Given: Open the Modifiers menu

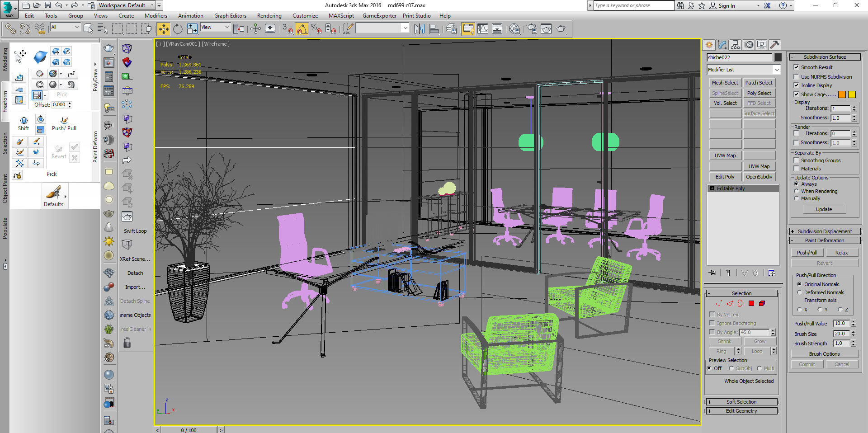Looking at the screenshot, I should [156, 16].
